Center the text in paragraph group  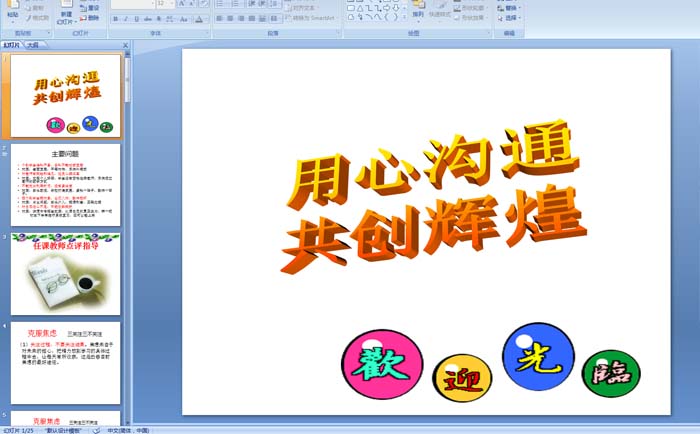click(x=230, y=18)
